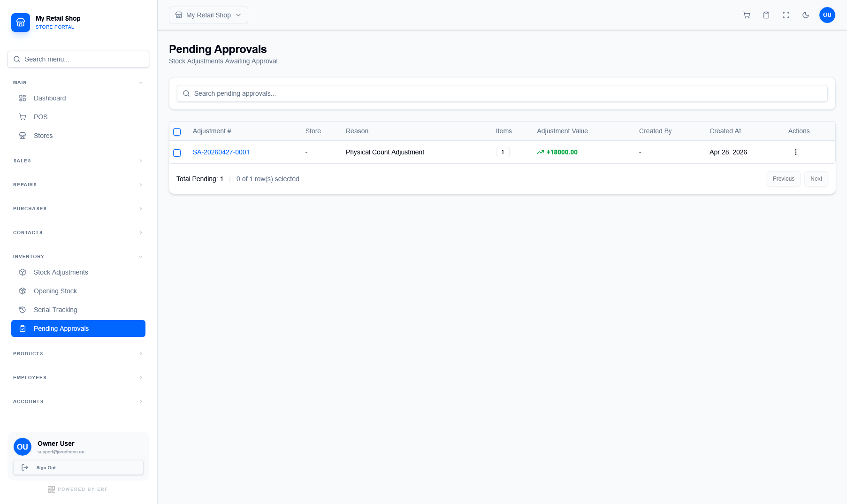Click the Adjustment Value column header
847x504 pixels.
pyautogui.click(x=562, y=131)
